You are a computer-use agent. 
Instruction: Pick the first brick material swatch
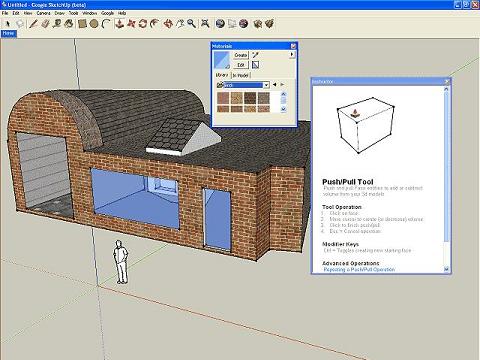(x=223, y=98)
